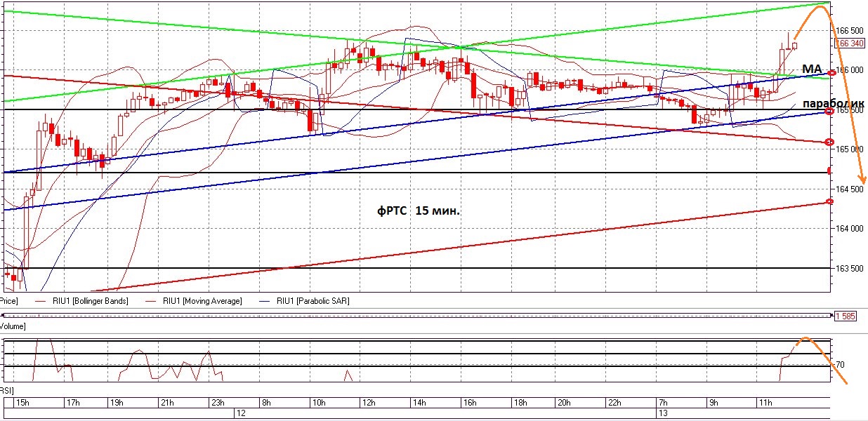Click the date 12 on the date axis
This screenshot has height=421, width=868.
coord(240,414)
